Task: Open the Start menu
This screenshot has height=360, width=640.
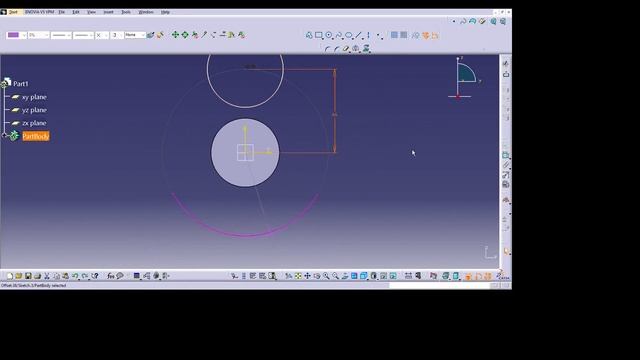Action: (13, 12)
